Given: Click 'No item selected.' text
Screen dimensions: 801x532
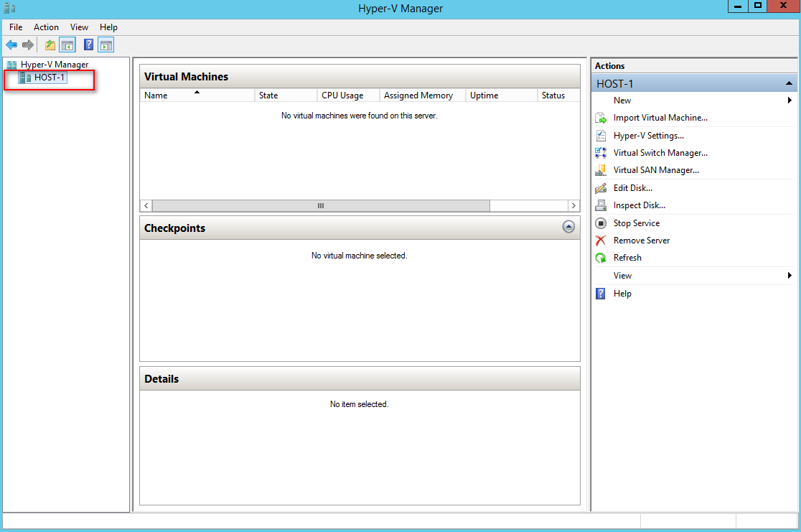Looking at the screenshot, I should pos(359,404).
